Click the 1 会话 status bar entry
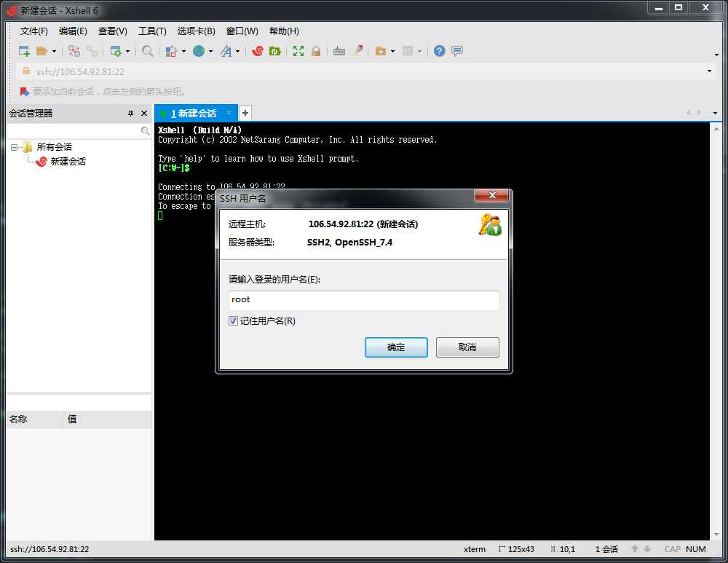The image size is (728, 563). click(606, 549)
